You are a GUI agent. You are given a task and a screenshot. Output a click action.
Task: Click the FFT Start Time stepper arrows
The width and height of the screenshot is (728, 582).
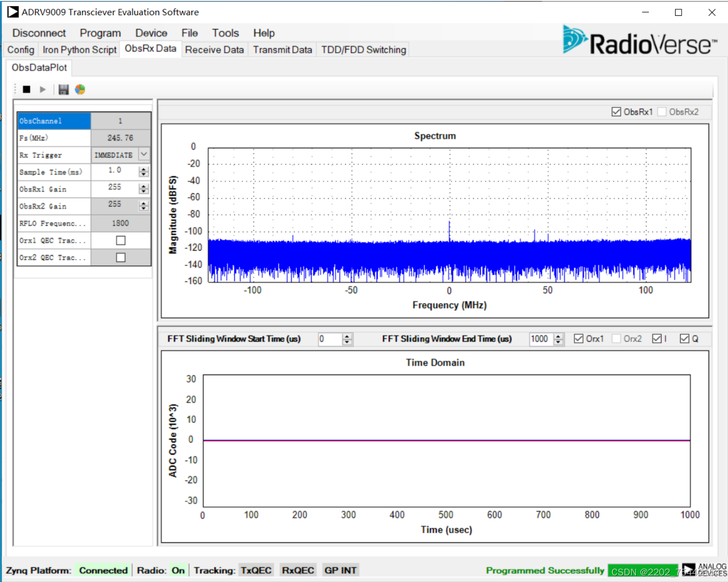[x=347, y=339]
